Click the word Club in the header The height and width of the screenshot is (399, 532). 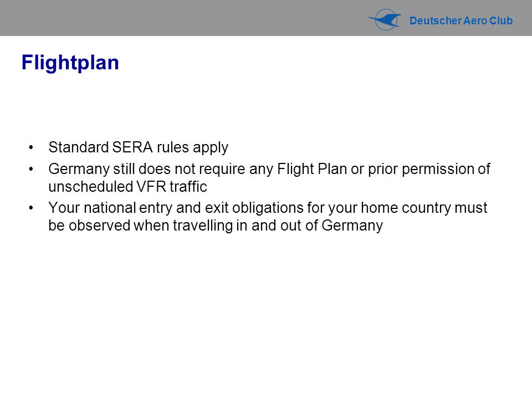(x=501, y=21)
